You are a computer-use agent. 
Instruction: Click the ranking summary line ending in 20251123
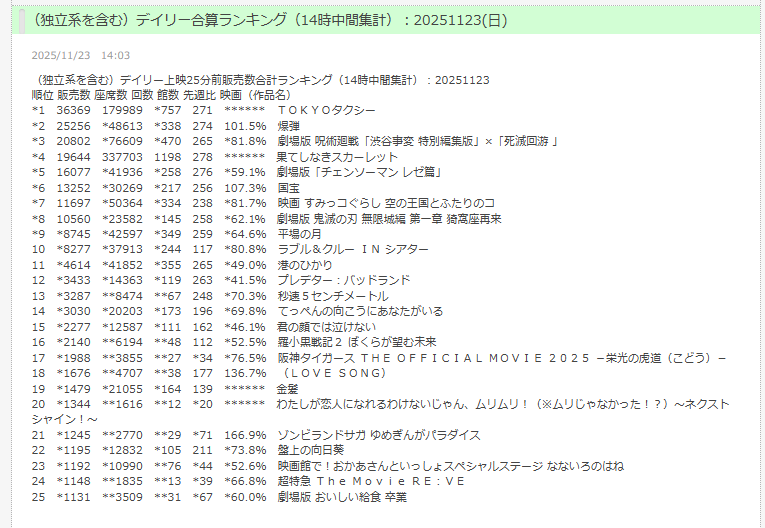point(260,80)
